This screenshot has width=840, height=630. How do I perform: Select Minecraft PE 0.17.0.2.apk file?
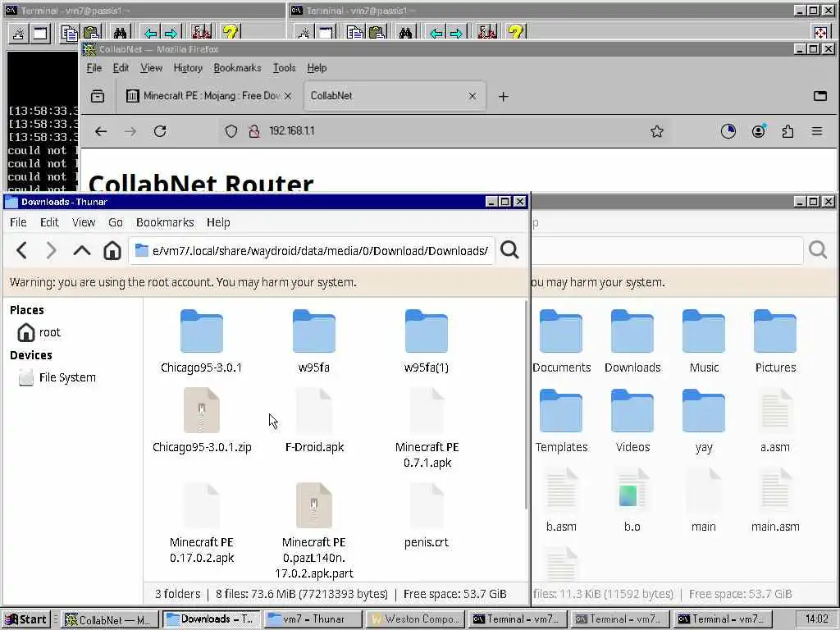202,523
